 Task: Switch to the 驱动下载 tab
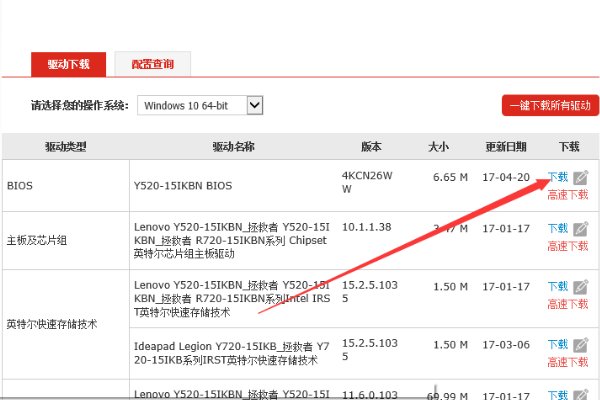pyautogui.click(x=68, y=64)
